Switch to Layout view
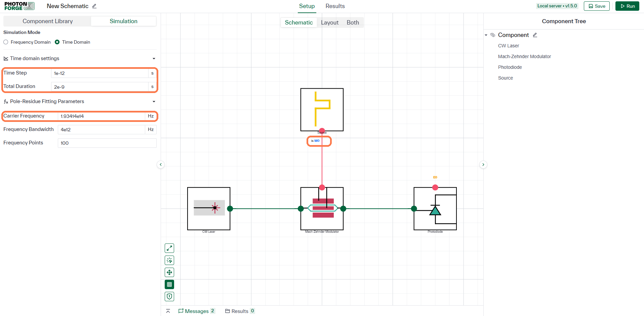Screen dimensions: 644x316 pyautogui.click(x=330, y=22)
